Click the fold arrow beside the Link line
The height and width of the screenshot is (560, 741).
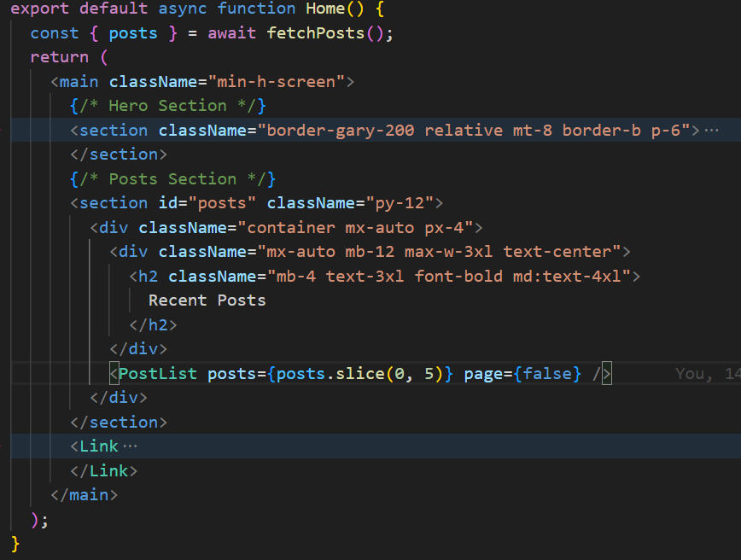3,446
